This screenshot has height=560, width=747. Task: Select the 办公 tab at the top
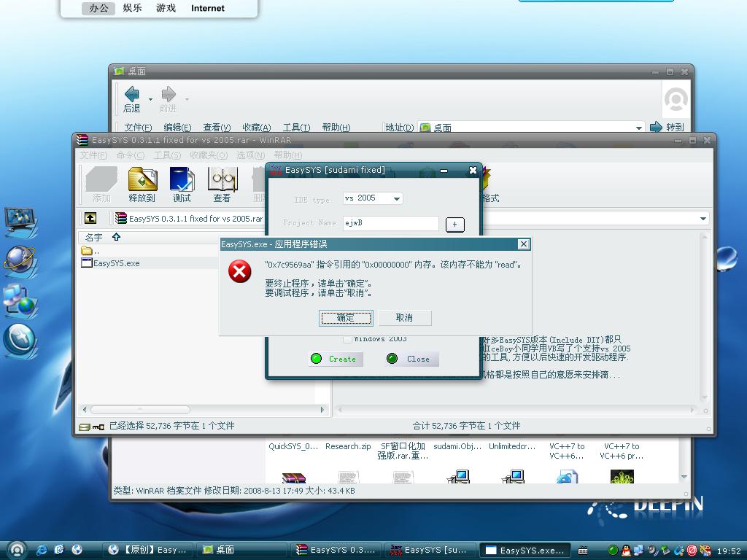tap(98, 8)
